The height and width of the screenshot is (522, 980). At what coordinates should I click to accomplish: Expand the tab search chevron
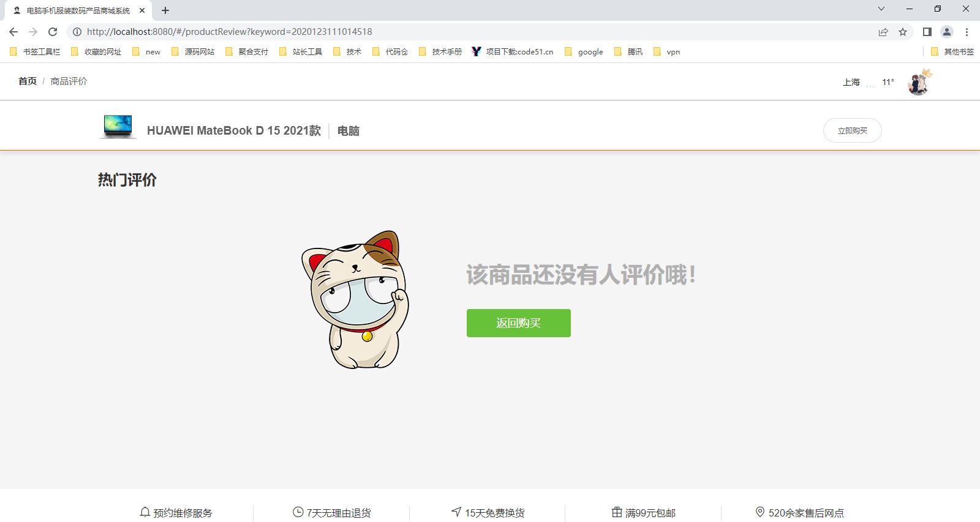pos(881,9)
